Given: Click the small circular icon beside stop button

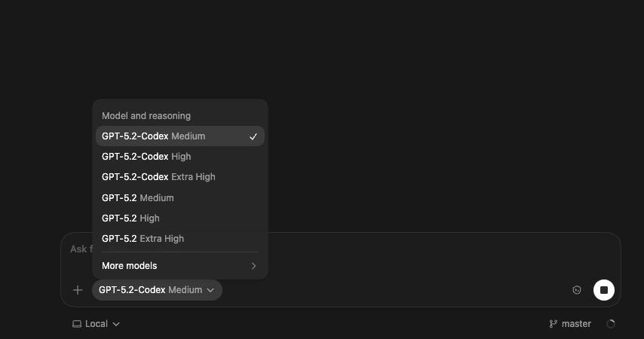Looking at the screenshot, I should pos(577,290).
